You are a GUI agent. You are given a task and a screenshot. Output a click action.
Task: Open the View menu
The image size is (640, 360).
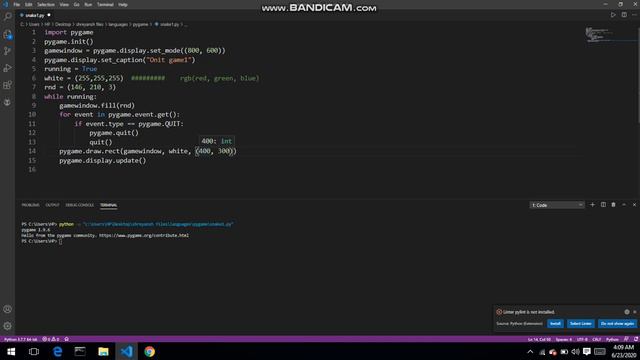coord(64,4)
